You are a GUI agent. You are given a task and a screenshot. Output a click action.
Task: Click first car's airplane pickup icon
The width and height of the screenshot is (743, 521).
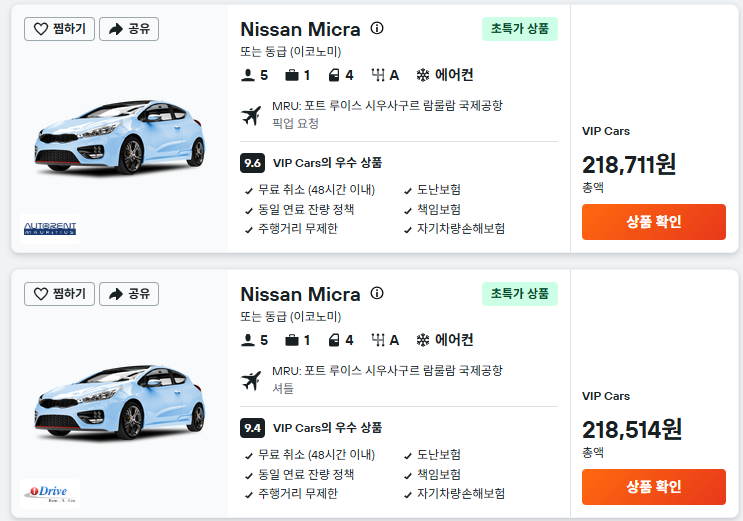pyautogui.click(x=251, y=115)
